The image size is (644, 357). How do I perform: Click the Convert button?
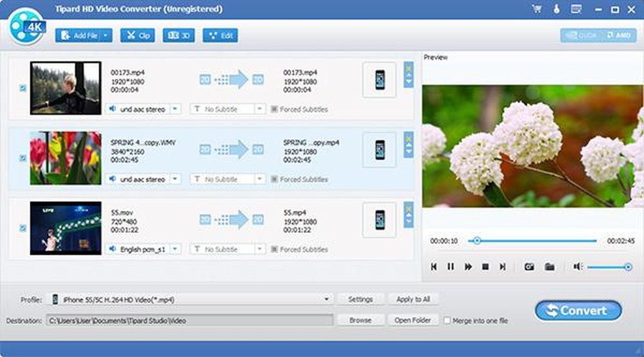tap(578, 311)
